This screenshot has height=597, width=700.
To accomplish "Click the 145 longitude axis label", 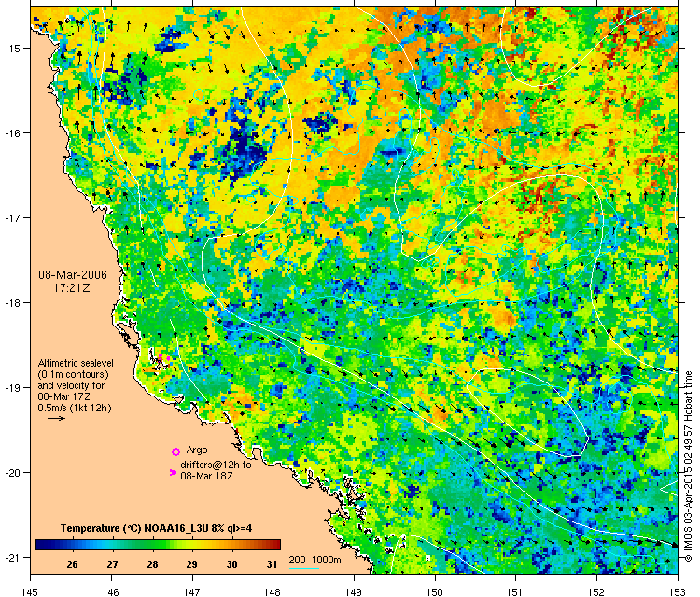I will coord(30,592).
